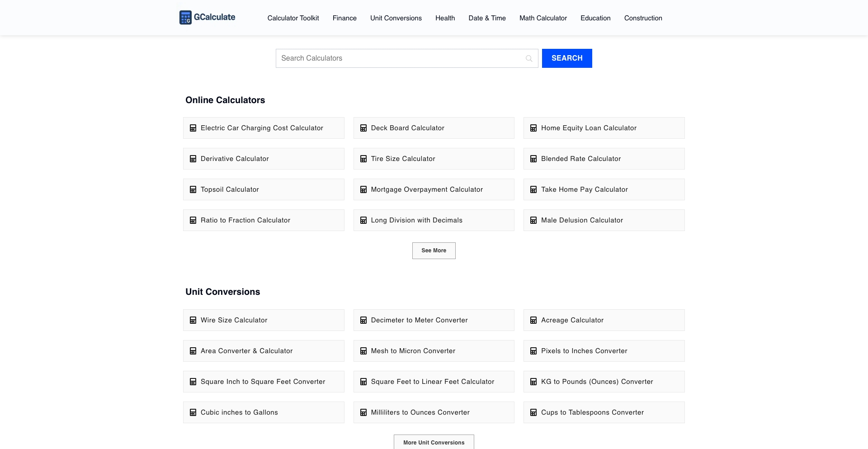The width and height of the screenshot is (868, 449).
Task: Open the Pixels to Inches Converter link
Action: 584,351
